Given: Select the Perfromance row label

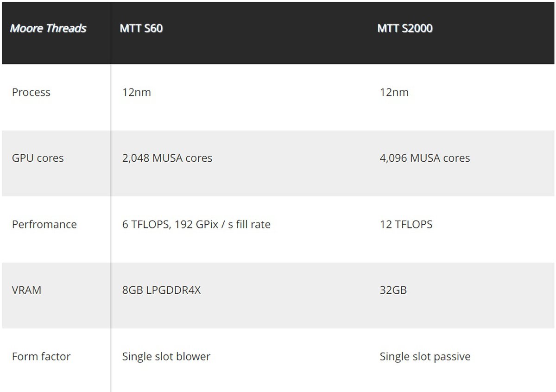Looking at the screenshot, I should (x=44, y=224).
